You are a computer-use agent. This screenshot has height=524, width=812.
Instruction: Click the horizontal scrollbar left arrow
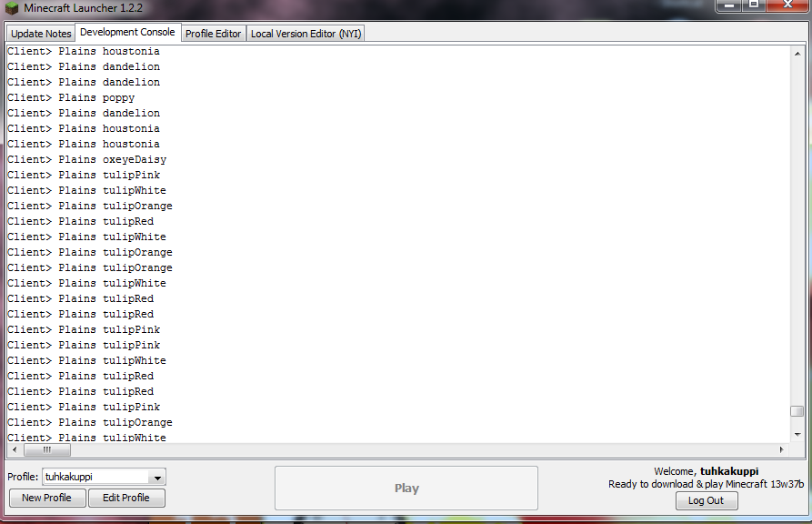point(15,450)
